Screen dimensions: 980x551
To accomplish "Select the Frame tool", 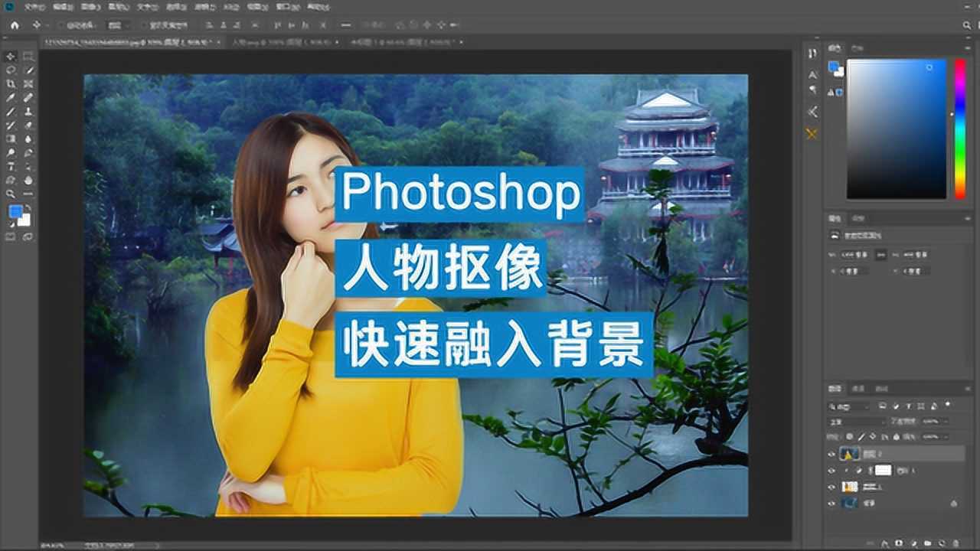I will [x=28, y=83].
